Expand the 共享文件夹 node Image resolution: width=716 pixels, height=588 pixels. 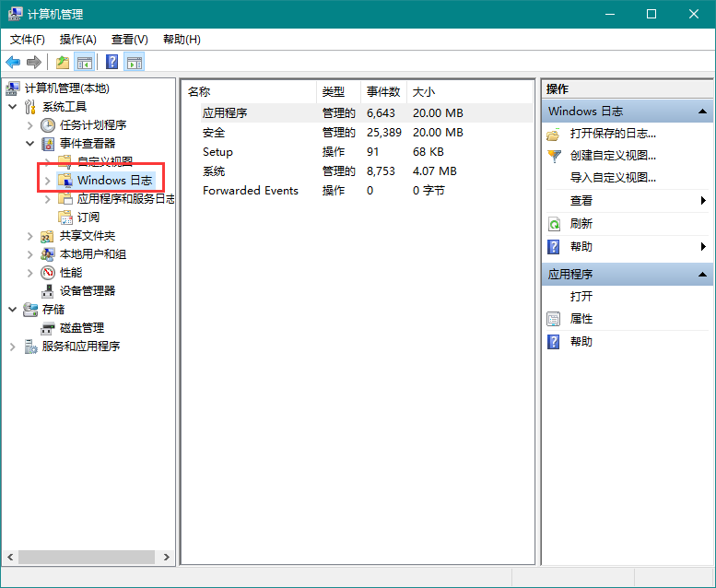pyautogui.click(x=30, y=236)
